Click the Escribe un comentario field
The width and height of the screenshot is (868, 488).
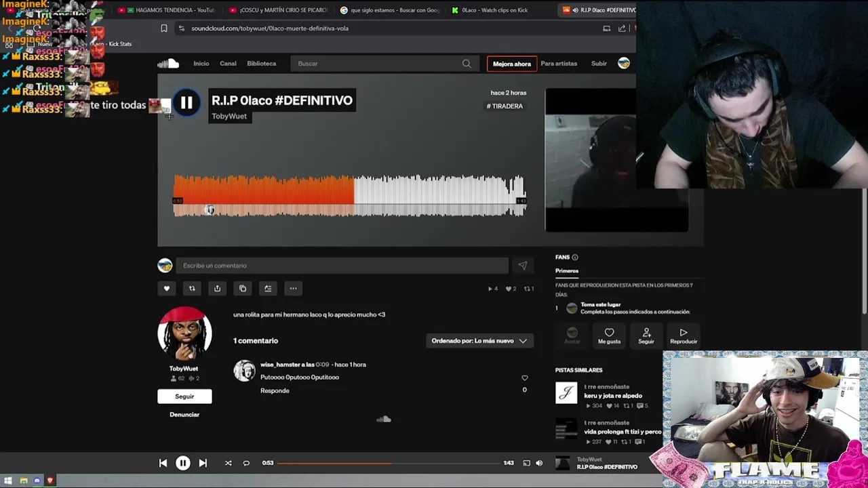tap(342, 266)
